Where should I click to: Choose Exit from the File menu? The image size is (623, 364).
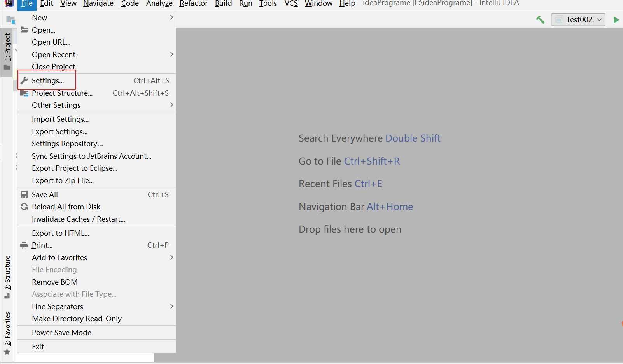pos(96,346)
